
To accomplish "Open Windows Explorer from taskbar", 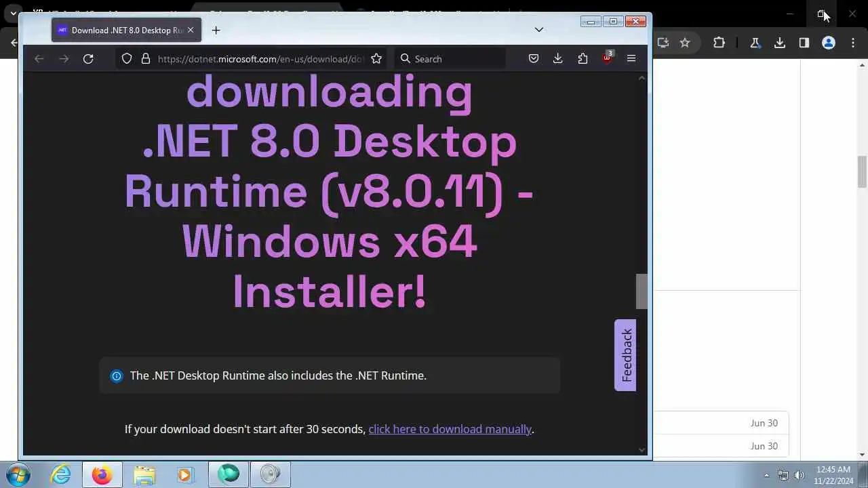I will pyautogui.click(x=144, y=474).
